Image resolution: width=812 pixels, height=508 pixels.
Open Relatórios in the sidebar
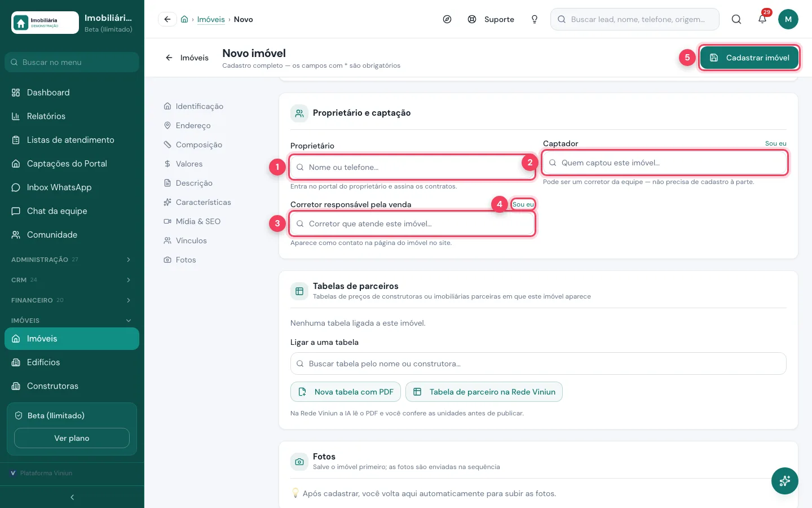coord(72,116)
